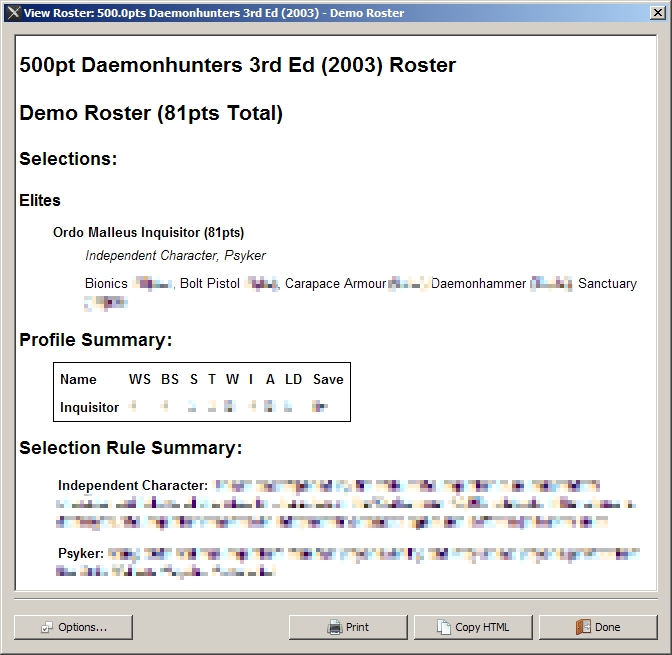The width and height of the screenshot is (672, 655).
Task: Click the 'Name' column header in profile table
Action: pos(78,379)
